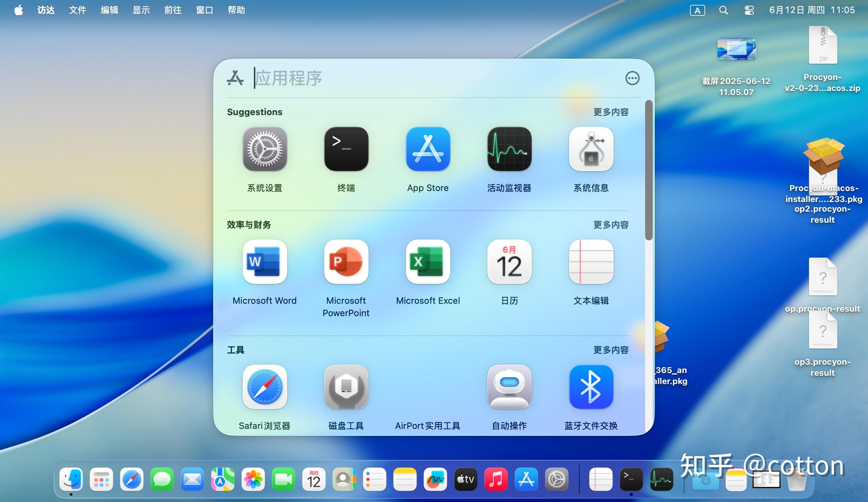Viewport: 868px width, 502px height.
Task: Show more apps in 工具 section
Action: 611,349
